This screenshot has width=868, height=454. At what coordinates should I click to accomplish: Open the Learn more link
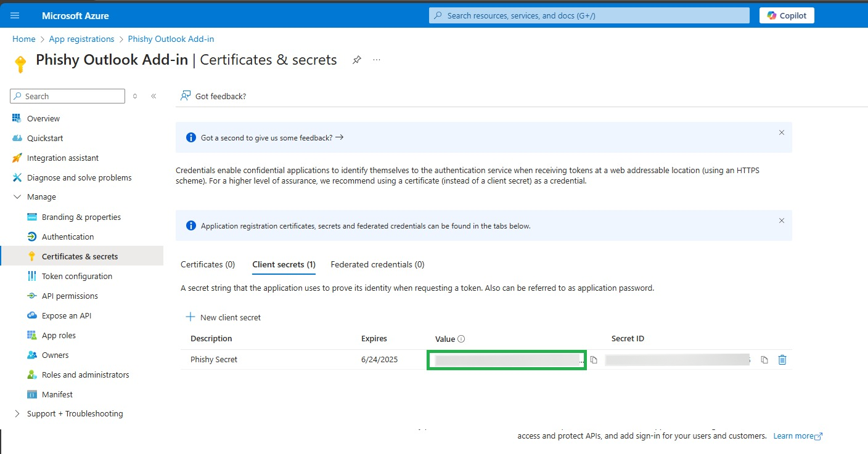pos(798,436)
